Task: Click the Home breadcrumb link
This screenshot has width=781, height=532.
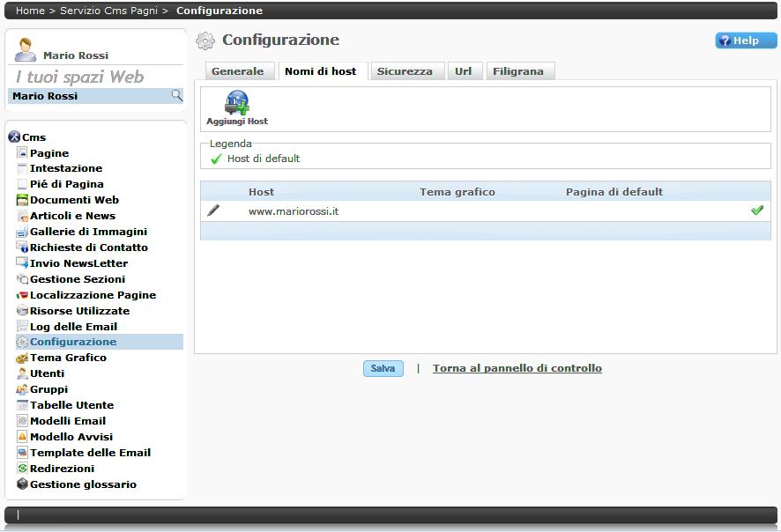Action: click(x=30, y=11)
